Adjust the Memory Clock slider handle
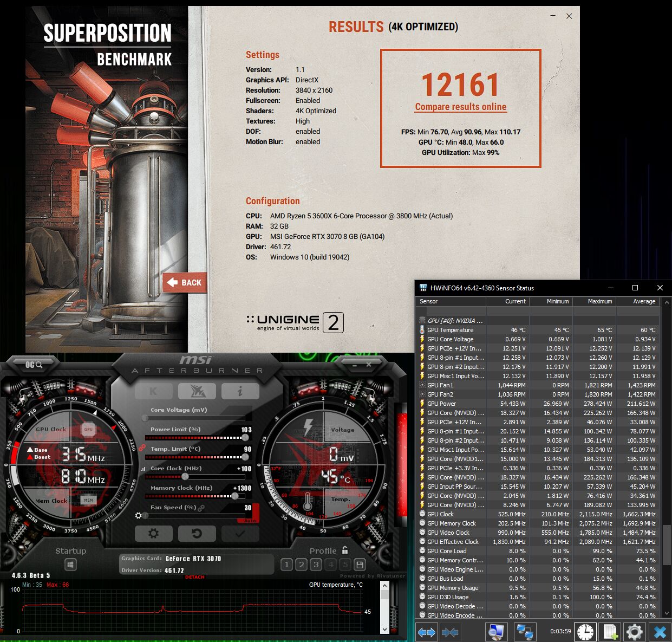The width and height of the screenshot is (672, 642). 234,496
